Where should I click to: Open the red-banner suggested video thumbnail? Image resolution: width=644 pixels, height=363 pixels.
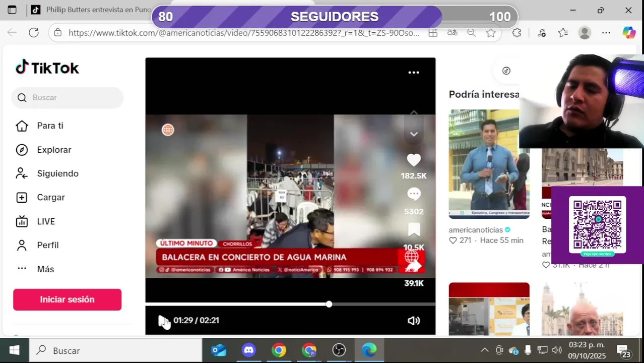point(489,309)
